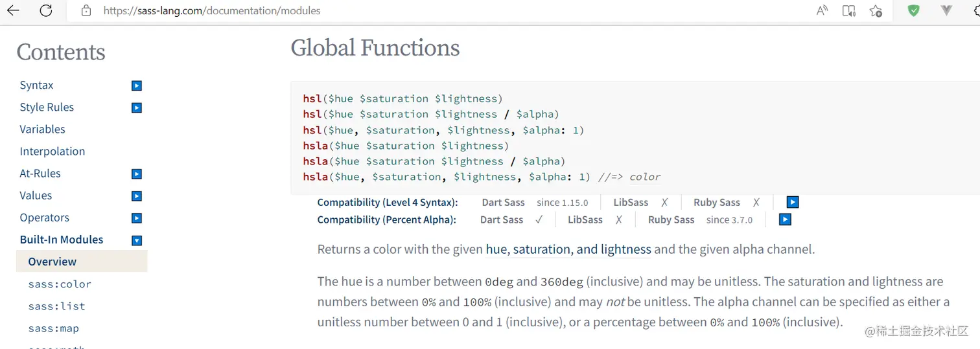980x349 pixels.
Task: Open the Read Aloud icon
Action: 822,10
